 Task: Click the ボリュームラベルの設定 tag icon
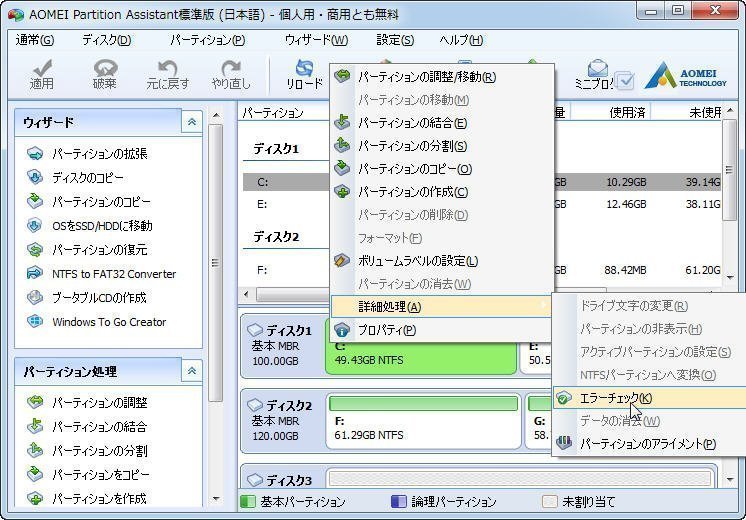point(342,261)
